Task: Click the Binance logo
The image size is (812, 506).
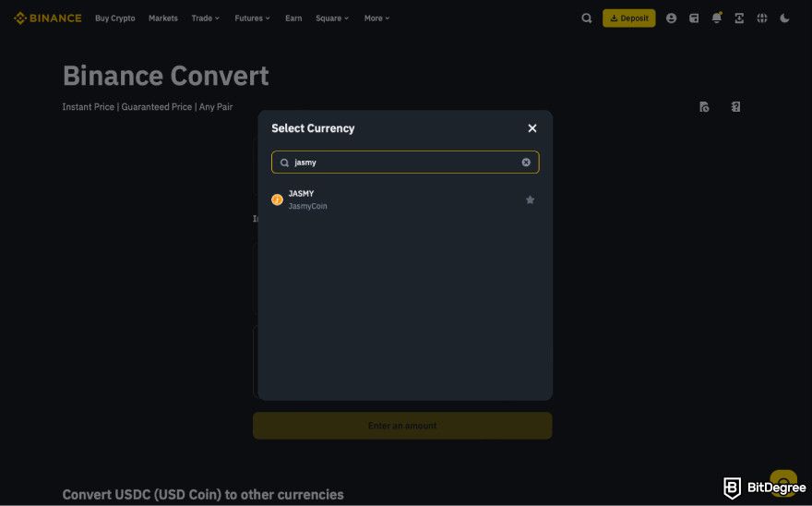Action: tap(48, 18)
